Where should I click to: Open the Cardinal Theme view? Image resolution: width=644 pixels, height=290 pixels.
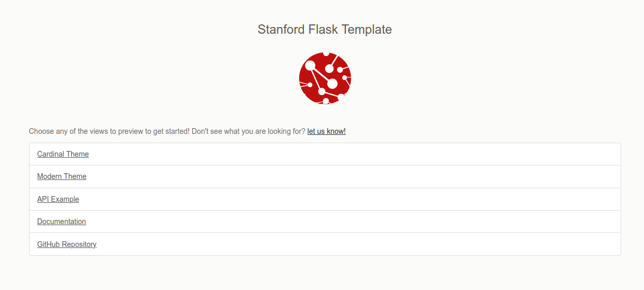point(63,154)
